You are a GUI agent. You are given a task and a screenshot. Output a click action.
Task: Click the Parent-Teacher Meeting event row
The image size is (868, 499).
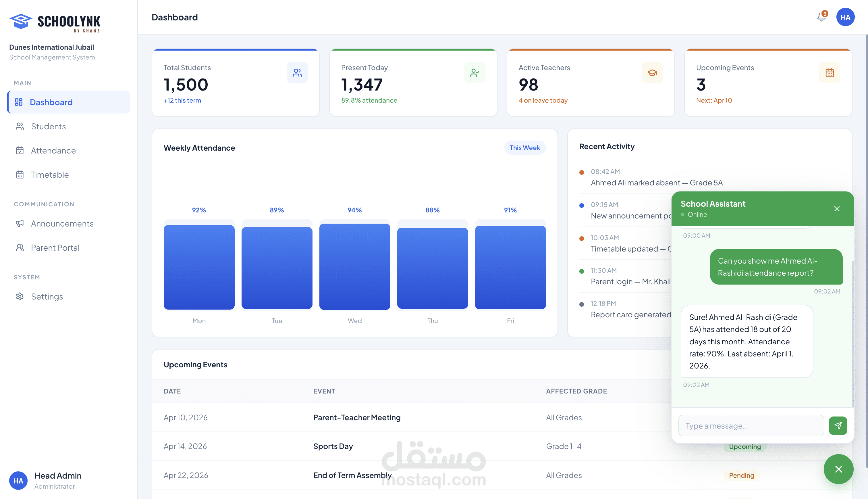[356, 417]
